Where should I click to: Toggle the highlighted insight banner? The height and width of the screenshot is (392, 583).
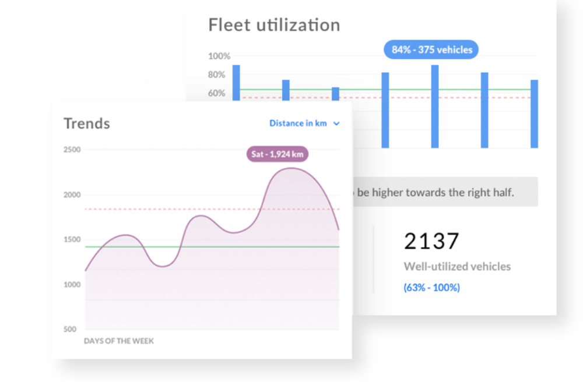pyautogui.click(x=449, y=192)
